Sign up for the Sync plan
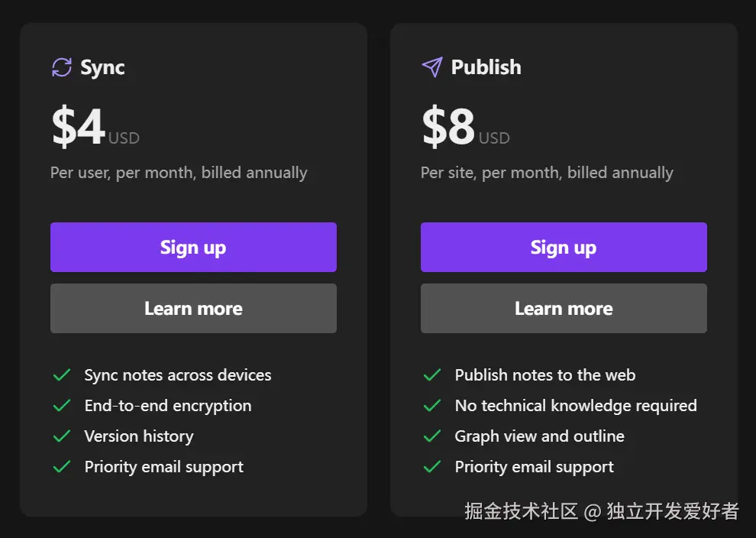Screen dimensions: 756x538 pyautogui.click(x=193, y=247)
